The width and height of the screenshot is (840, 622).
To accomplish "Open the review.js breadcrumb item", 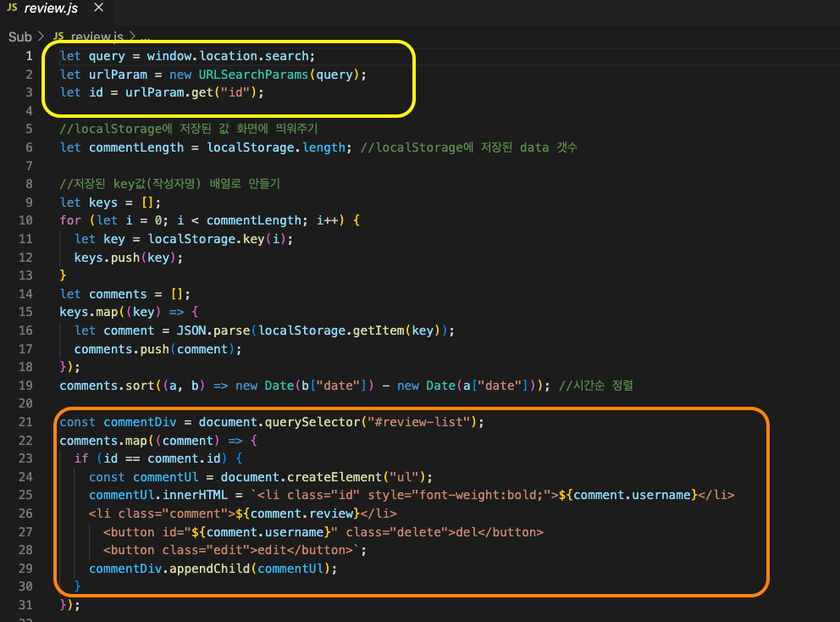I will [x=97, y=37].
